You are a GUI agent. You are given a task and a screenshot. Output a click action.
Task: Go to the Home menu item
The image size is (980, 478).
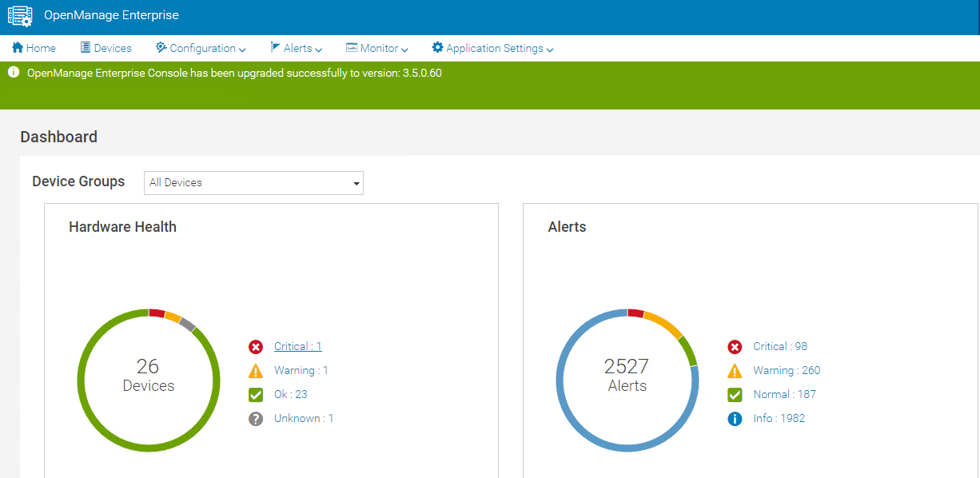(34, 48)
